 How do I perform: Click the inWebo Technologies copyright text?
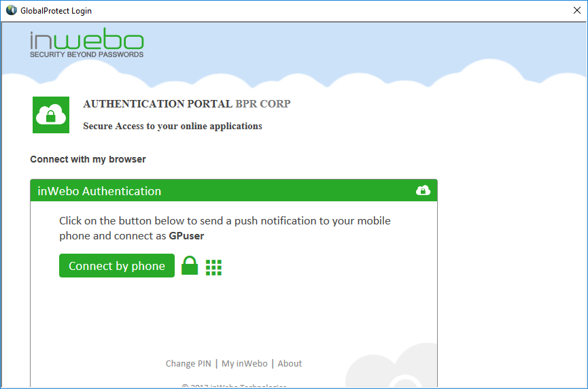click(x=234, y=386)
